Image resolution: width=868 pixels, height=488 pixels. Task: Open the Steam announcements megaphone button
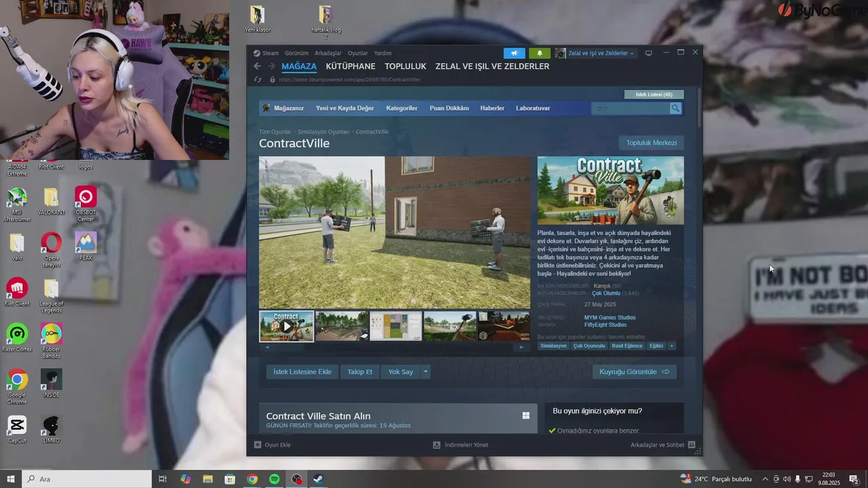514,53
